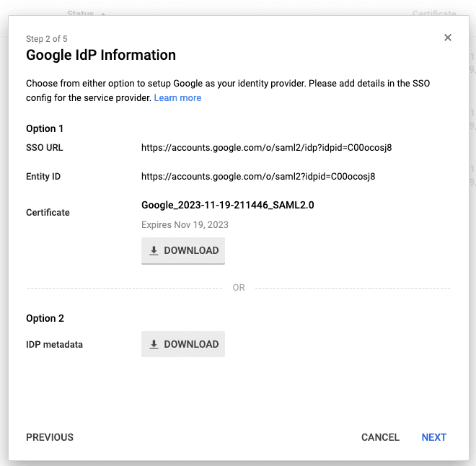Click the certificate name Google_2023-11-19-211446_SAML2.0
This screenshot has height=466, width=476.
[x=228, y=205]
